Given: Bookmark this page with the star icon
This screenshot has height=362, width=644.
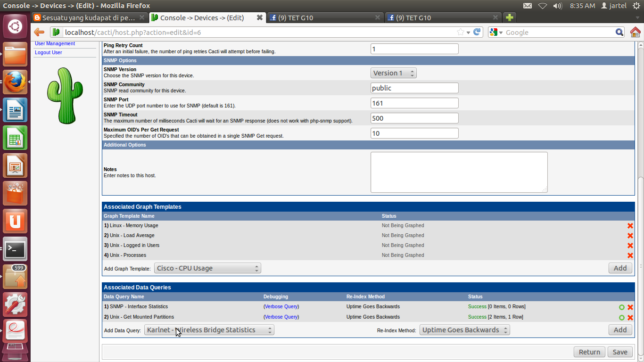Looking at the screenshot, I should 461,32.
